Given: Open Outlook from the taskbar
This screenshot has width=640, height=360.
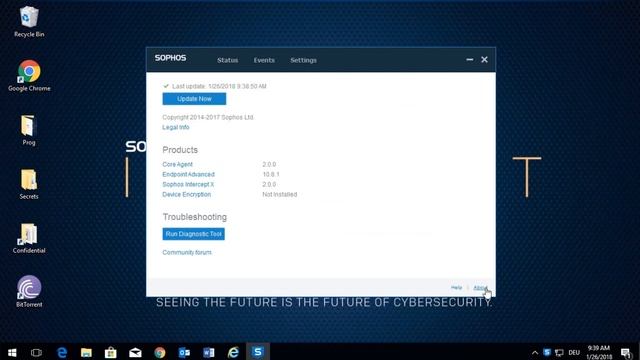Looking at the screenshot, I should [184, 352].
